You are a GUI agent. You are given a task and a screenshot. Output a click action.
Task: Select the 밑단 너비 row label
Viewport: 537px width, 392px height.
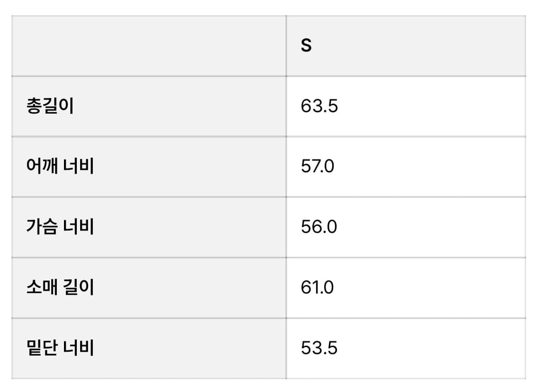coord(60,348)
